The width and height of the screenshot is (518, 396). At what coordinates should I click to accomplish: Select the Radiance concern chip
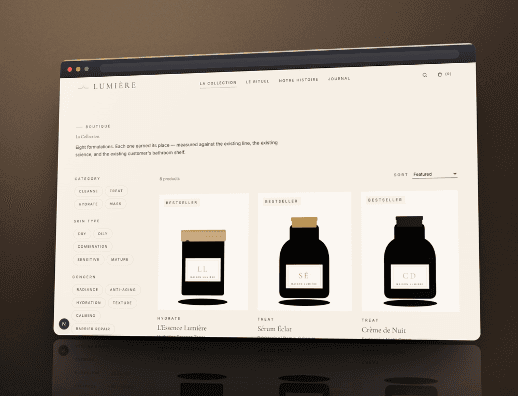(87, 289)
